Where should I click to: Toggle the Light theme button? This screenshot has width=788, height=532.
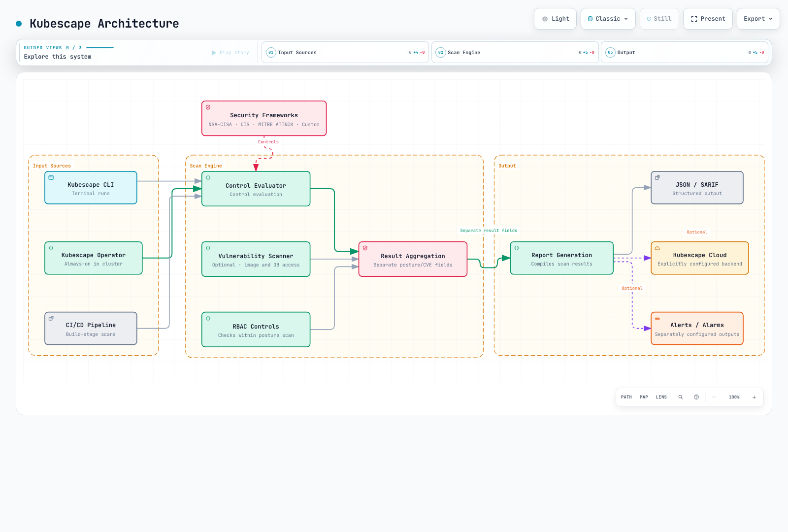pos(555,19)
